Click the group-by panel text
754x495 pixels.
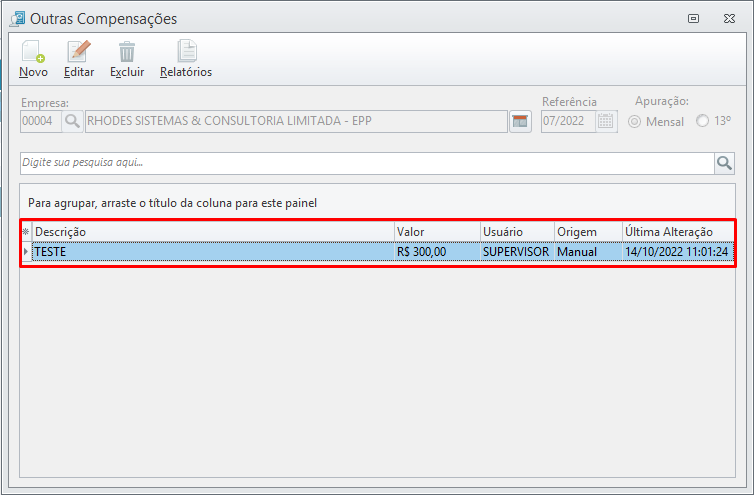172,203
